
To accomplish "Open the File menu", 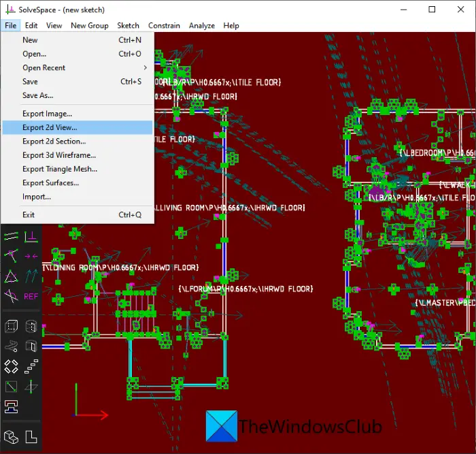I will 11,26.
